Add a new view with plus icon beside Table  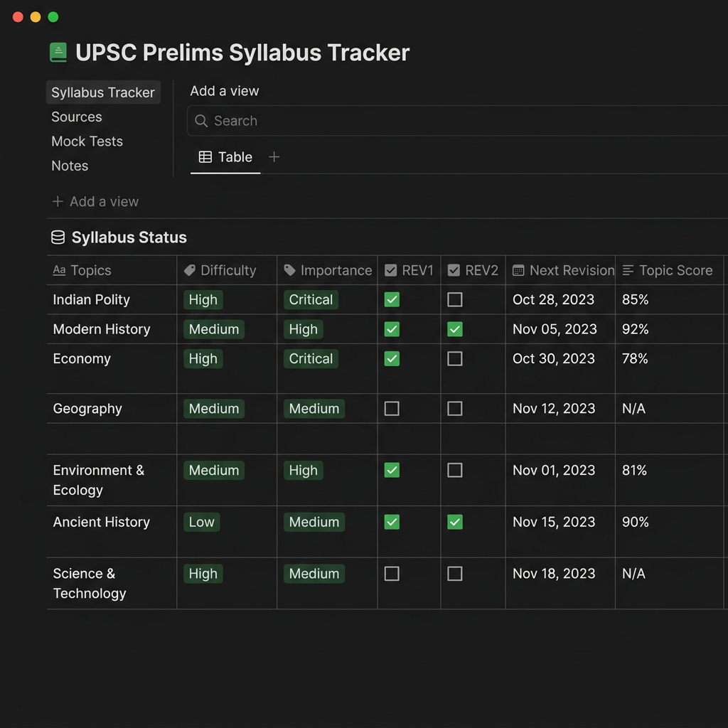(274, 157)
